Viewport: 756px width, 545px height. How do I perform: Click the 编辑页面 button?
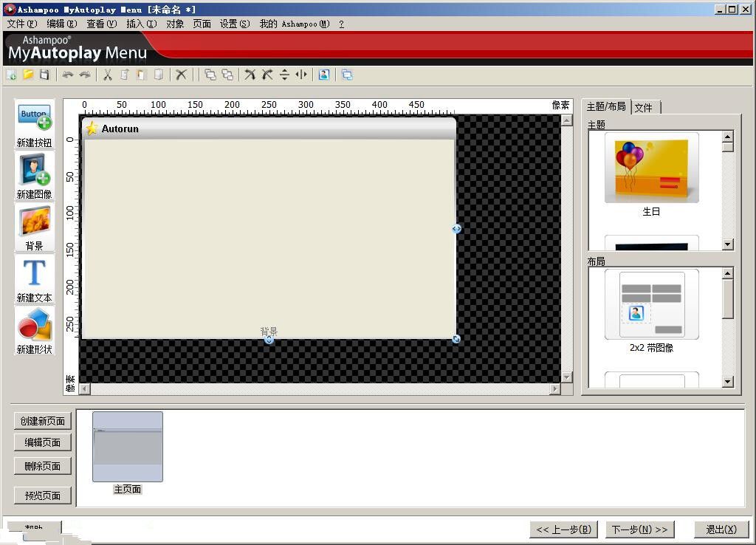point(42,442)
